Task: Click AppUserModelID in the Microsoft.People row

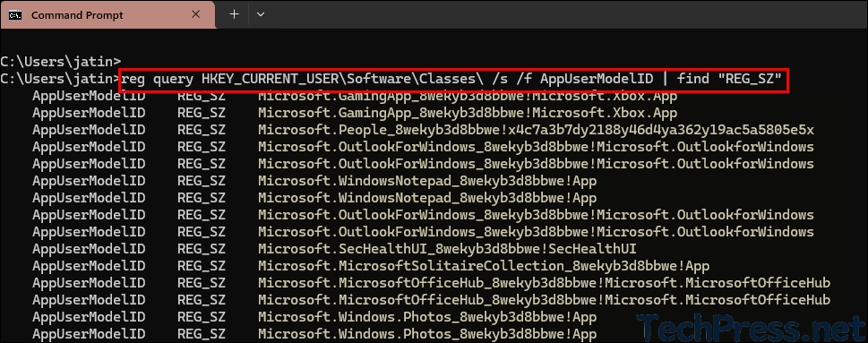Action: pyautogui.click(x=89, y=130)
